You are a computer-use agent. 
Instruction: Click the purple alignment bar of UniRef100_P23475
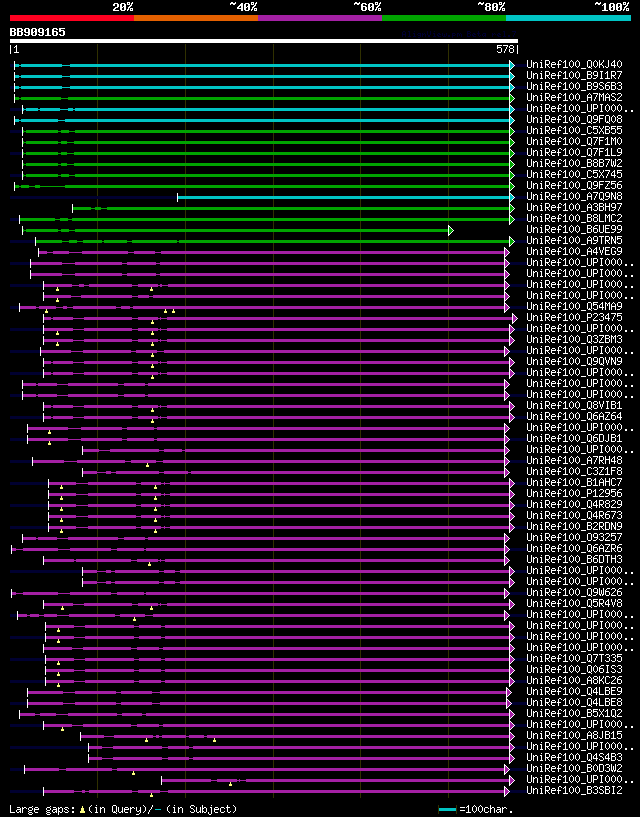[279, 318]
